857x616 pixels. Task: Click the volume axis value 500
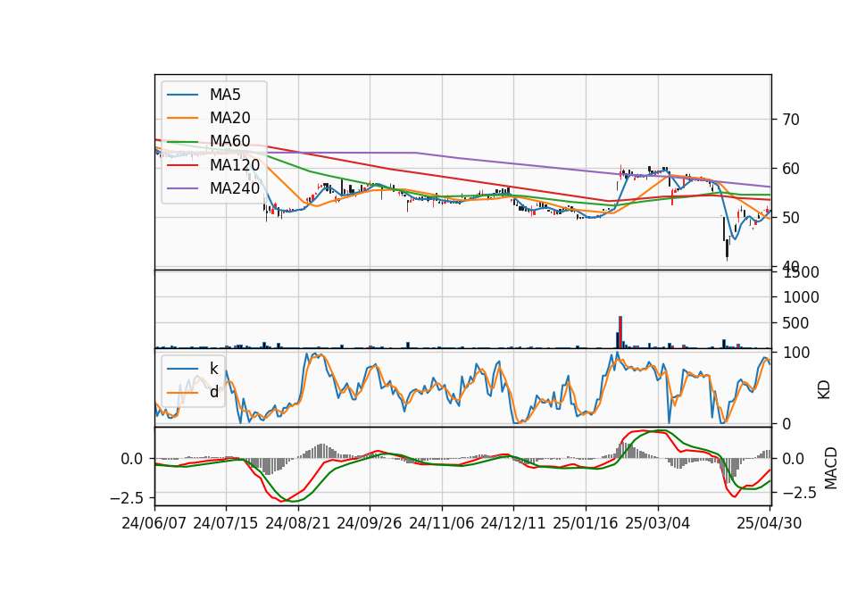coord(796,323)
